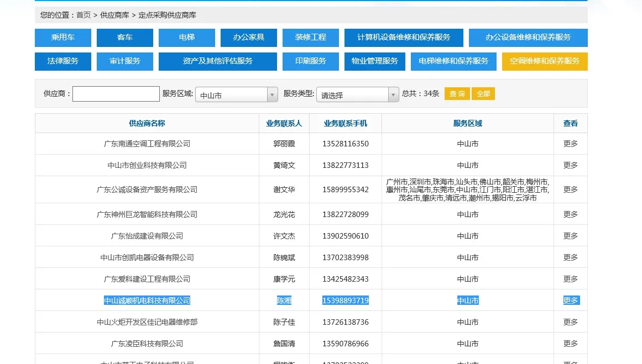Open the 服务区域 dropdown showing 中山市
Image resolution: width=642 pixels, height=364 pixels.
pyautogui.click(x=237, y=95)
